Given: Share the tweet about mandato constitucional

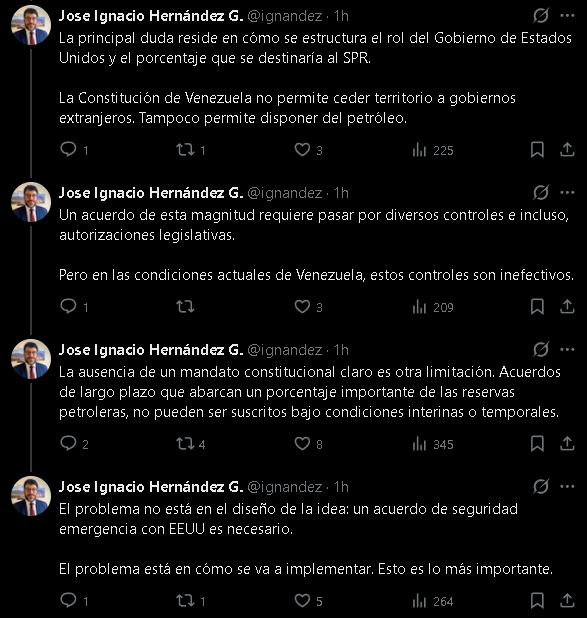Looking at the screenshot, I should coord(567,444).
